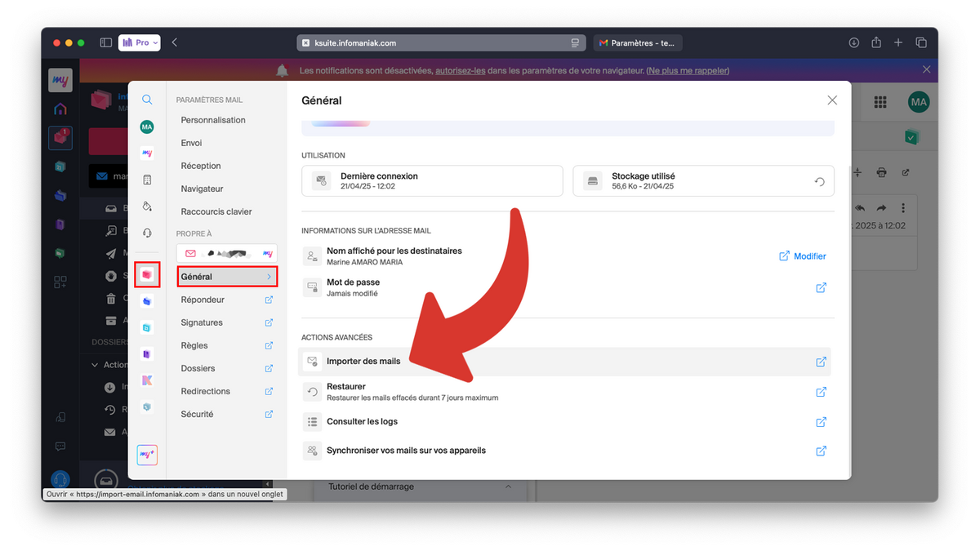
Task: Open Redirections settings
Action: point(227,391)
